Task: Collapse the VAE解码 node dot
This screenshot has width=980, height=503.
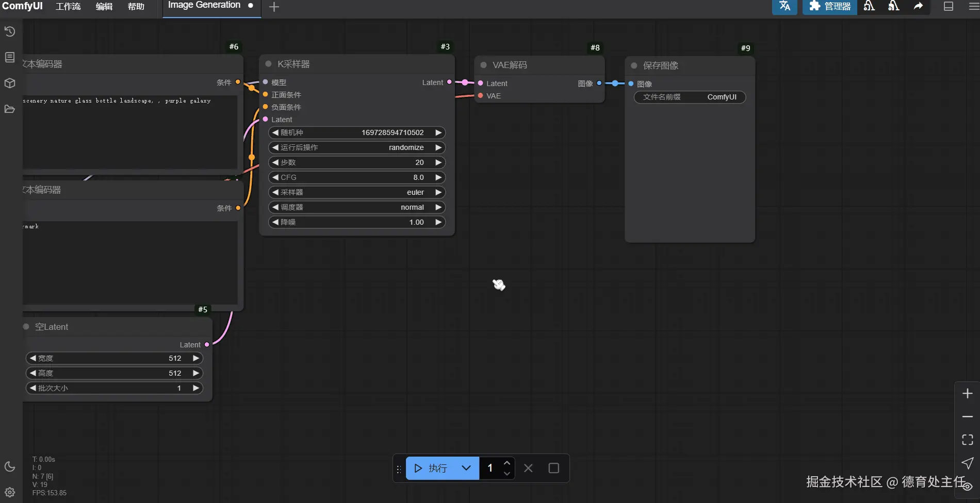Action: click(x=483, y=65)
